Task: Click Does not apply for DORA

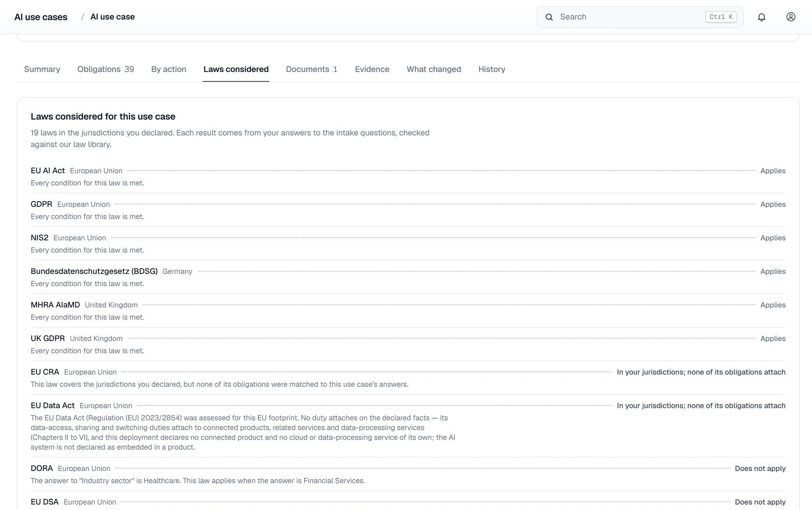Action: pyautogui.click(x=760, y=468)
